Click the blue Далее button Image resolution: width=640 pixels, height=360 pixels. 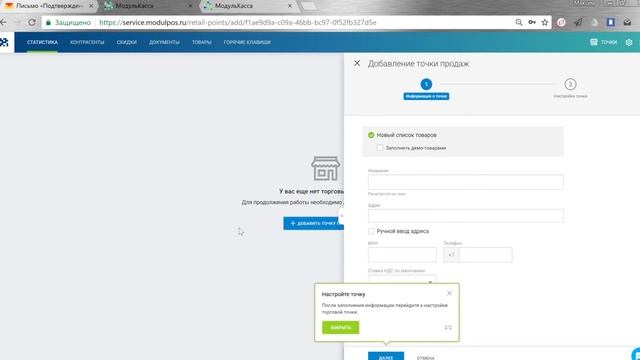[x=386, y=356]
